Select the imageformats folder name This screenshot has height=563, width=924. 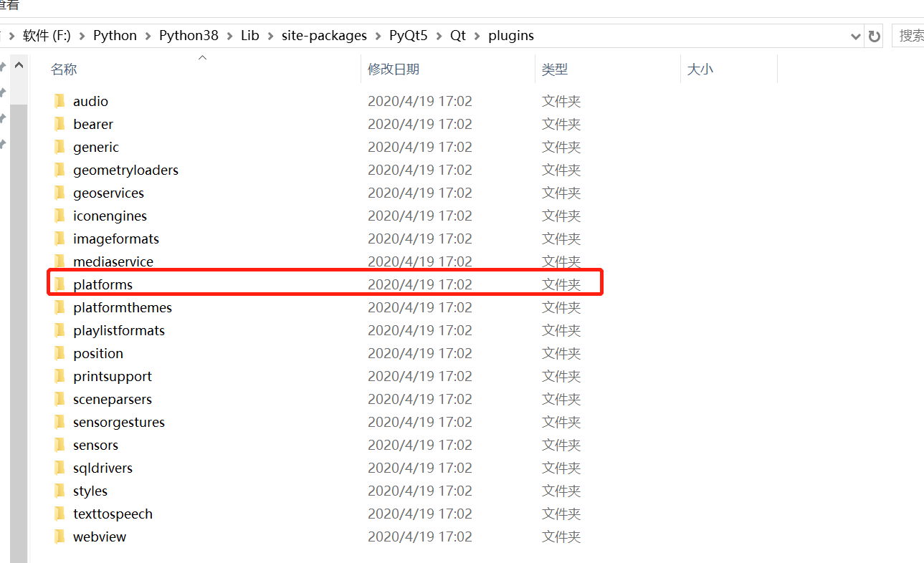coord(116,239)
